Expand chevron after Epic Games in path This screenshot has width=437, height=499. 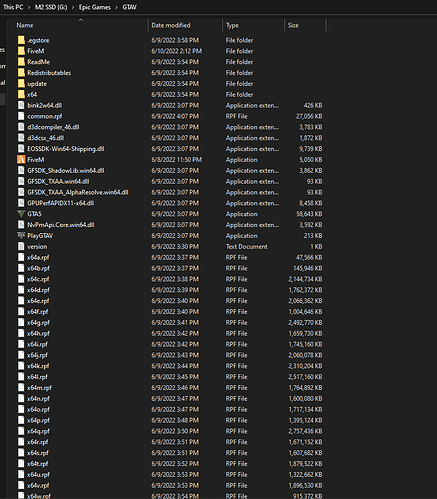click(117, 7)
